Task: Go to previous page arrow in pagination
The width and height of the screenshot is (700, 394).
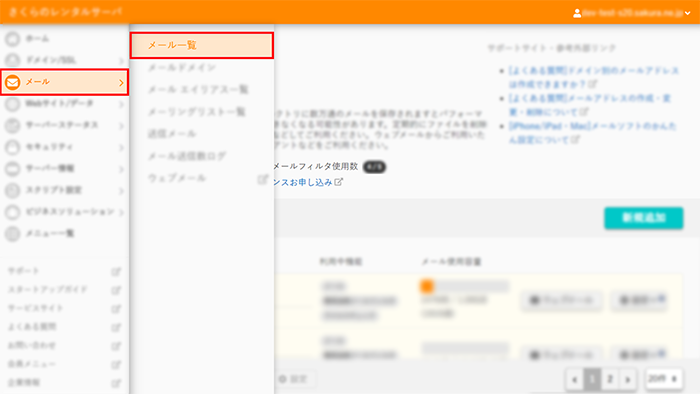Action: tap(575, 380)
